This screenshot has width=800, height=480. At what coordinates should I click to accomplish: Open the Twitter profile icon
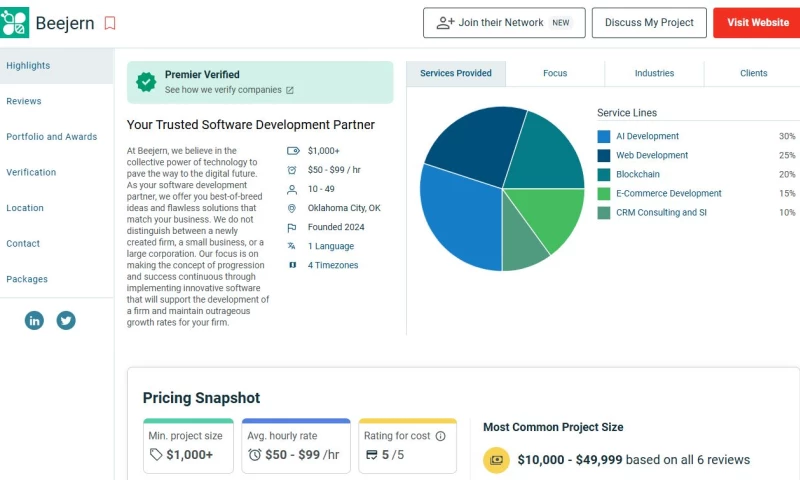coord(66,321)
